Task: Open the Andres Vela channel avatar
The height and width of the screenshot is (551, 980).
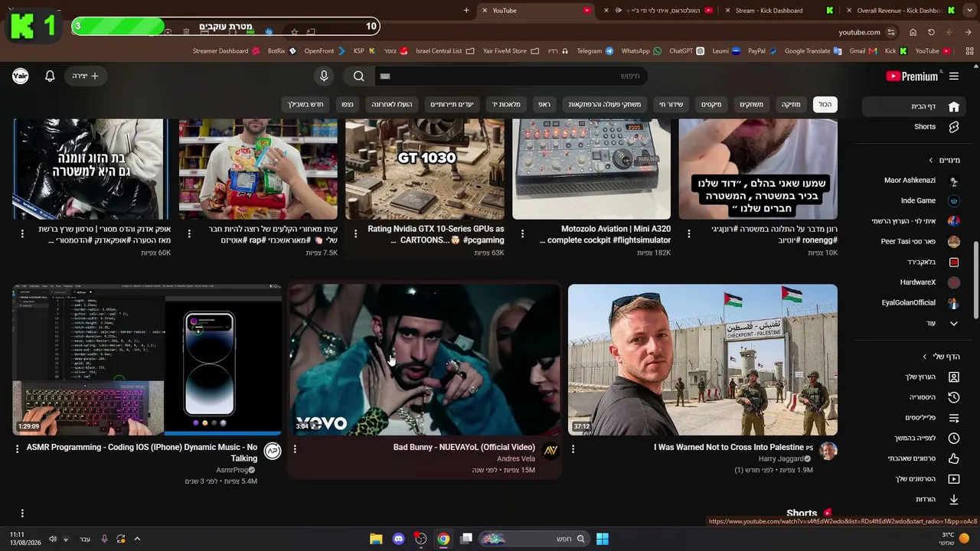Action: [x=550, y=451]
